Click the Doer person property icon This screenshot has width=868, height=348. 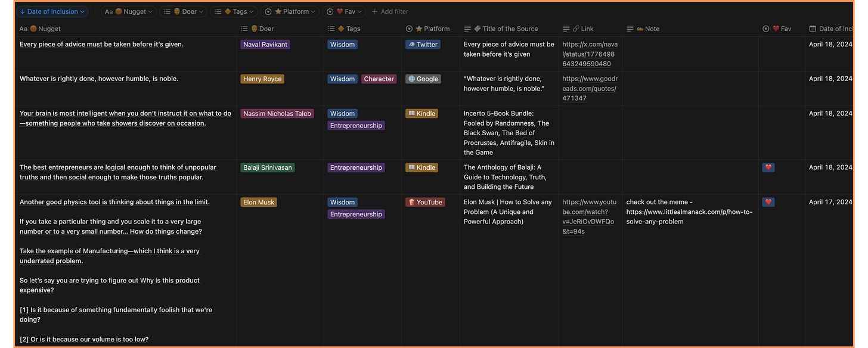coord(255,28)
